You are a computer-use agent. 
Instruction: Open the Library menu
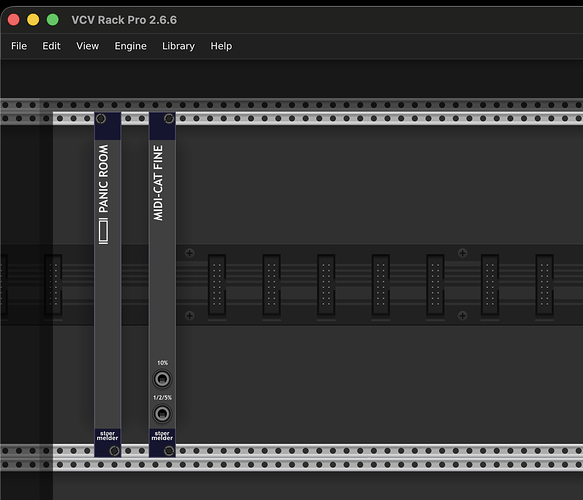(x=178, y=46)
